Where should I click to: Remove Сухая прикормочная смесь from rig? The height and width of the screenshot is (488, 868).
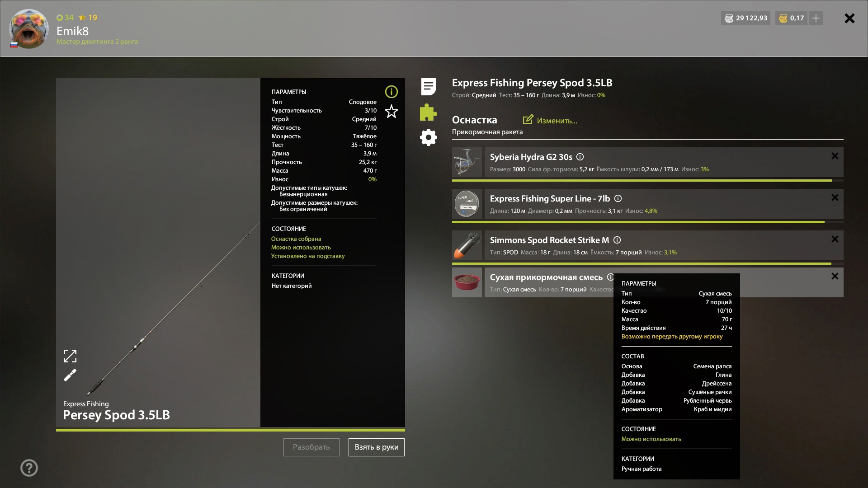(835, 276)
